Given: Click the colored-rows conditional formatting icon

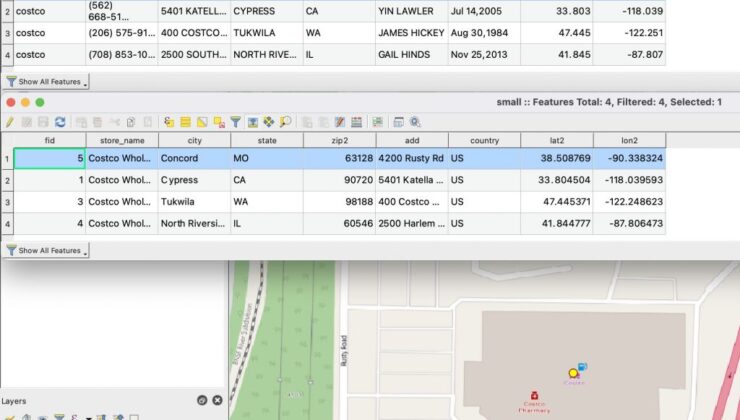Looking at the screenshot, I should point(357,122).
